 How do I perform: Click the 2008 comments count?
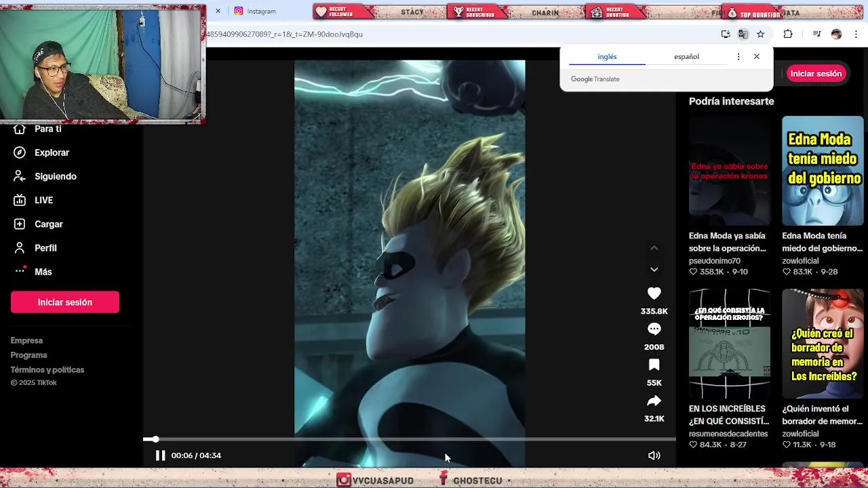[654, 347]
